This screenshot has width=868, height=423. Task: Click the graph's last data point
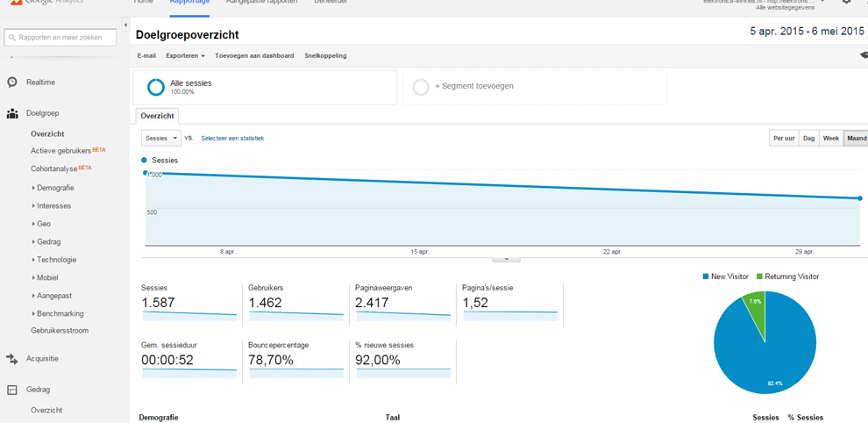pyautogui.click(x=860, y=198)
